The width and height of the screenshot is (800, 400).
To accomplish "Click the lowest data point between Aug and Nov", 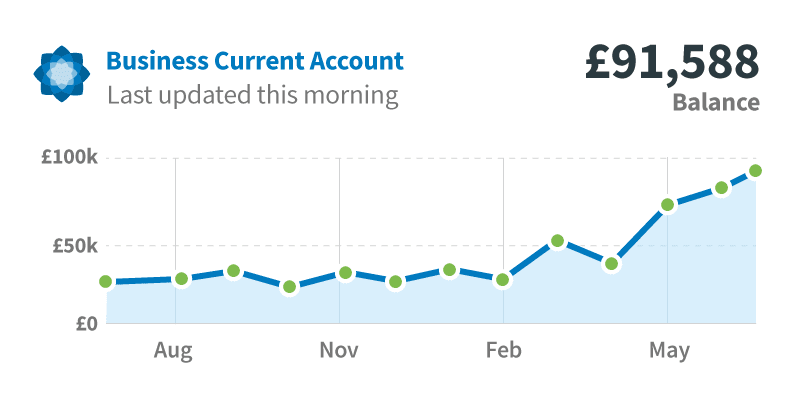I will (x=289, y=287).
